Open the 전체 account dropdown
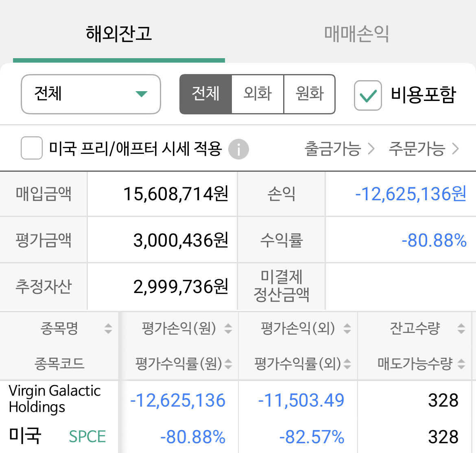The image size is (476, 453). point(90,94)
